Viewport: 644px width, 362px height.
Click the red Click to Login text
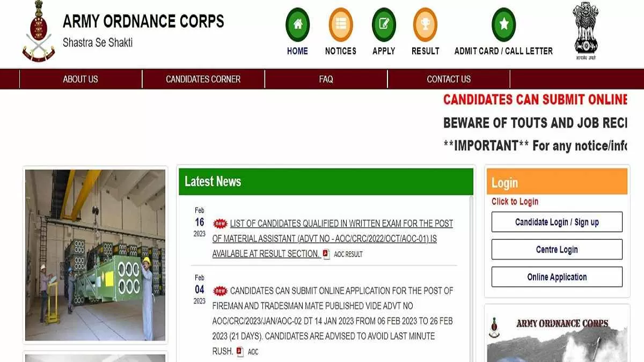click(515, 202)
